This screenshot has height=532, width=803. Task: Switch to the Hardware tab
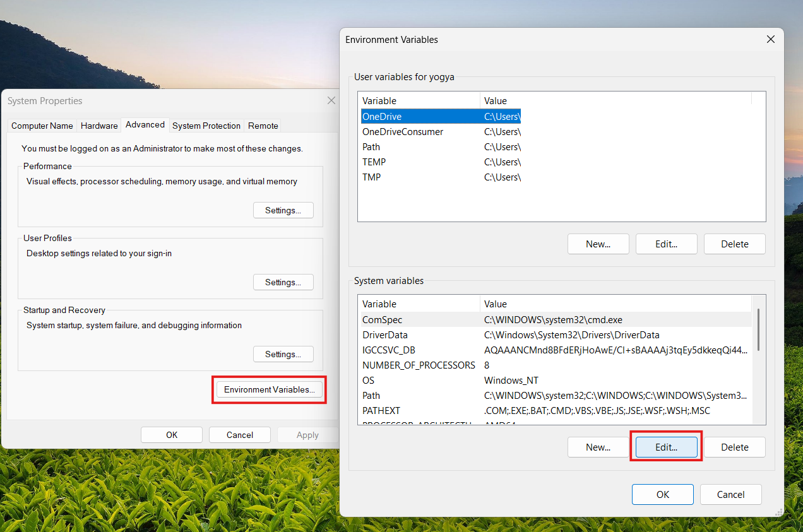click(98, 126)
